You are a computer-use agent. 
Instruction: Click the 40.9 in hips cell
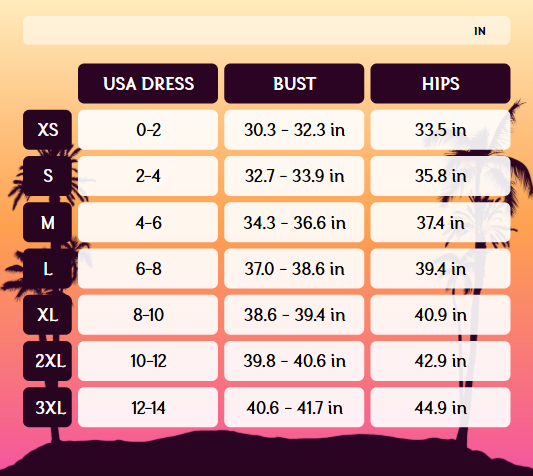coord(440,315)
